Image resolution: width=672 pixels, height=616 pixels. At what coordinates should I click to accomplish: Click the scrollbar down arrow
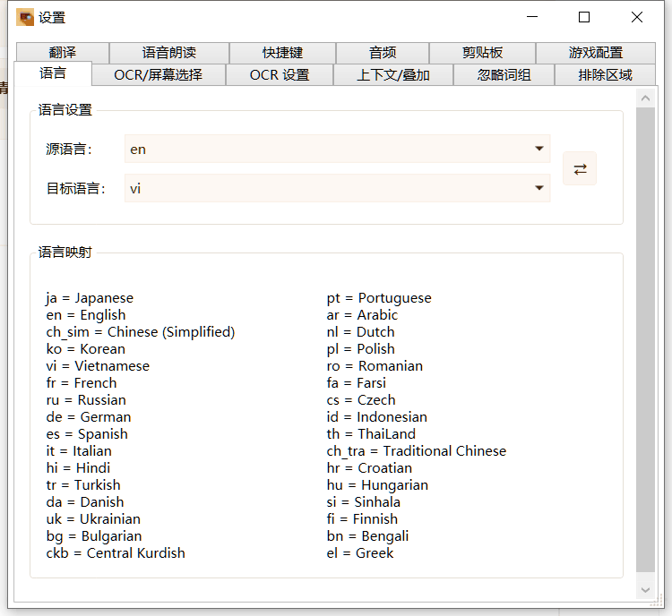(x=645, y=590)
